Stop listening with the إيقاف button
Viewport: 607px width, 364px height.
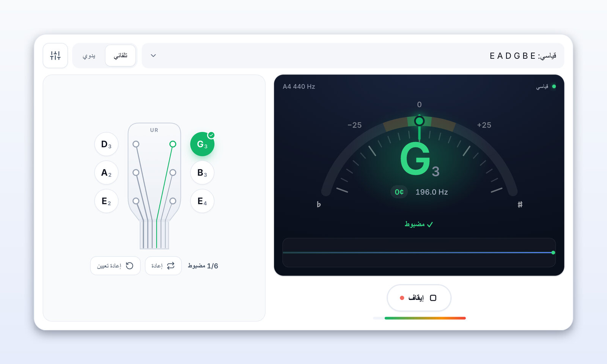419,298
